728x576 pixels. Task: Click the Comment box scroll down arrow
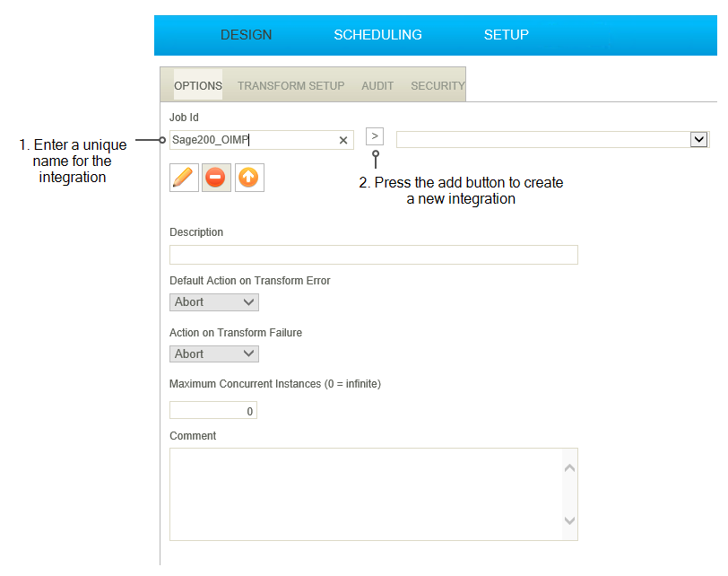[569, 520]
